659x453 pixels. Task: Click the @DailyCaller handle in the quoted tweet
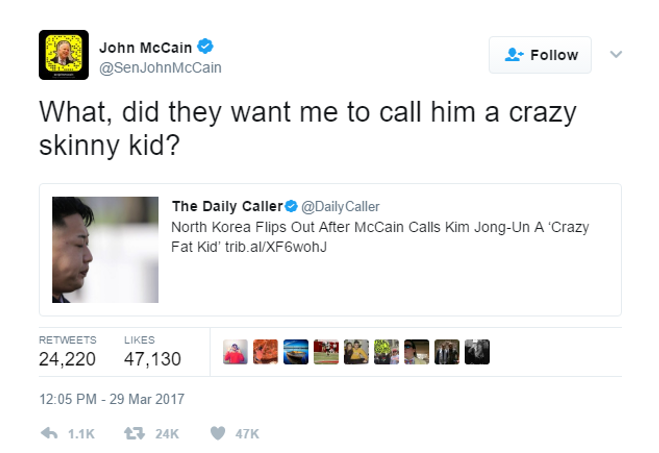click(340, 207)
